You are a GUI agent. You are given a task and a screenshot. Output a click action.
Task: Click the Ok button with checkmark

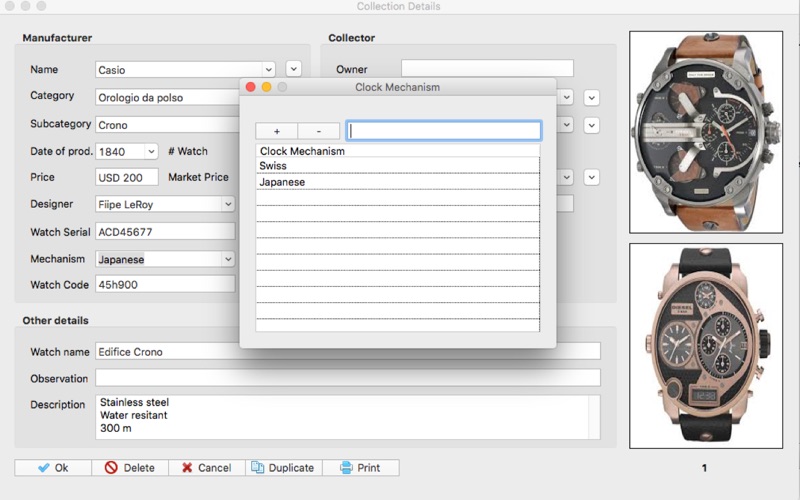pos(53,468)
